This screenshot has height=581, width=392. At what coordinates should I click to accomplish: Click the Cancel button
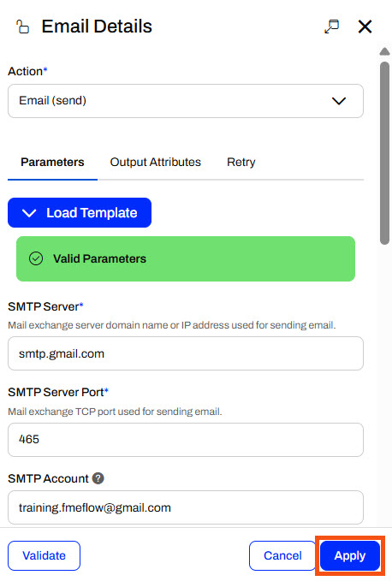coord(282,555)
